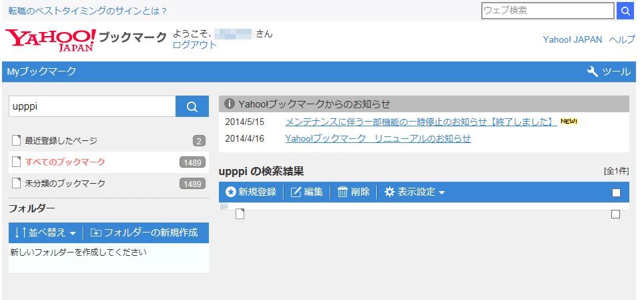644x300 pixels.
Task: Click the gear icon of 表示設定
Action: coord(389,192)
